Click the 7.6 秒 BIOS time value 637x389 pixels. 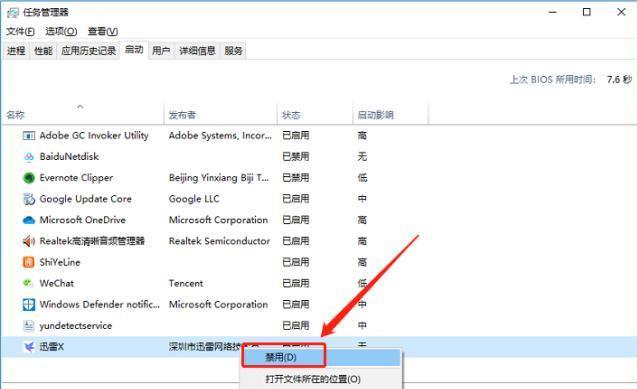pyautogui.click(x=619, y=80)
